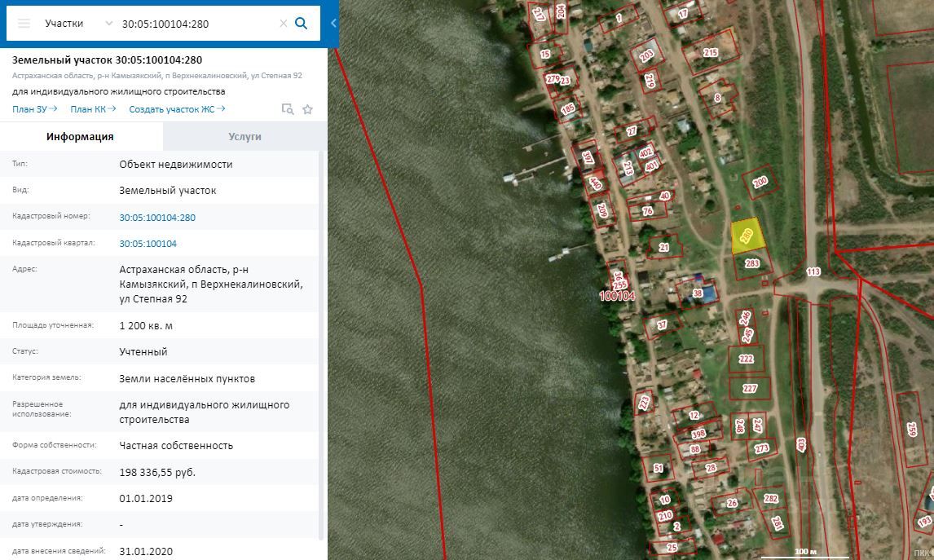Select parcel 8 on the map

coord(718,98)
